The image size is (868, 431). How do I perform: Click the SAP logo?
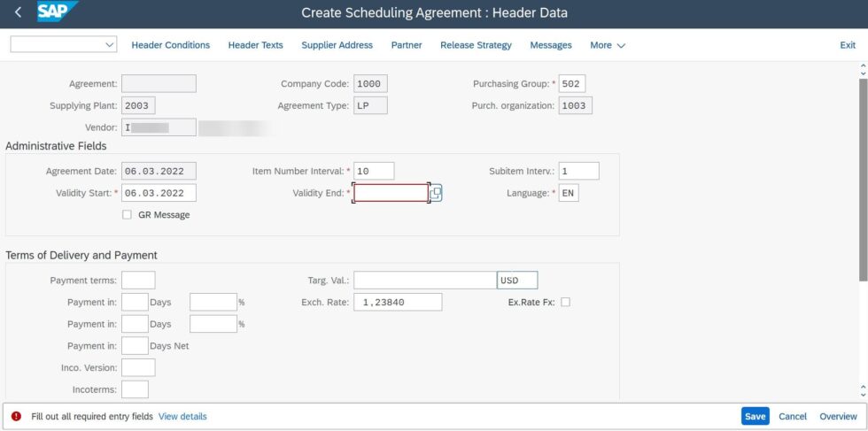(x=57, y=12)
